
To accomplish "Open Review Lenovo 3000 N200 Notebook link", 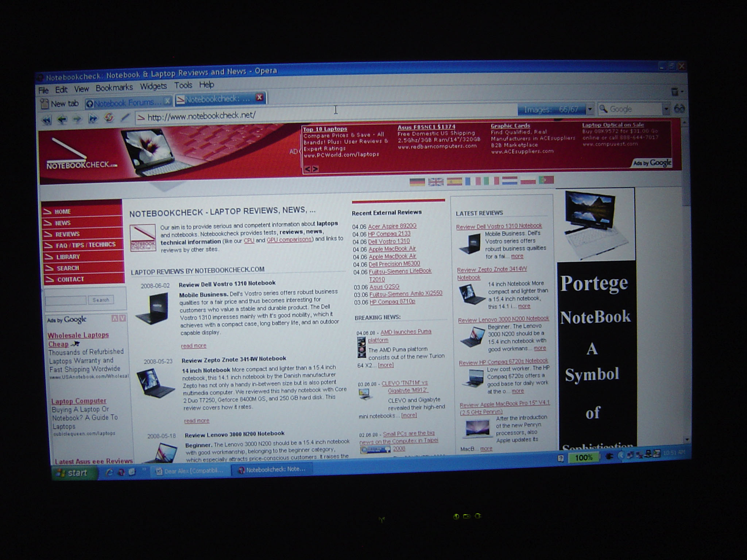I will (x=503, y=319).
